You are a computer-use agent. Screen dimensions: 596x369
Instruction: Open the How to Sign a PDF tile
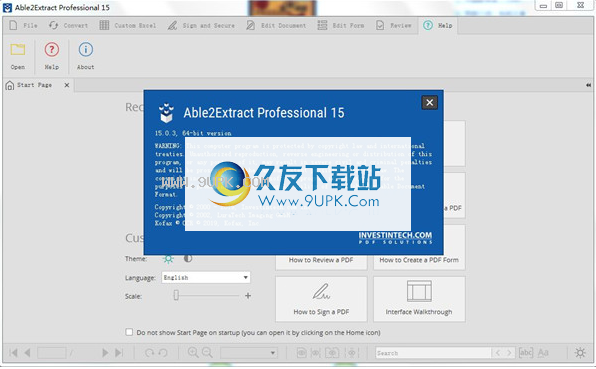[x=321, y=299]
